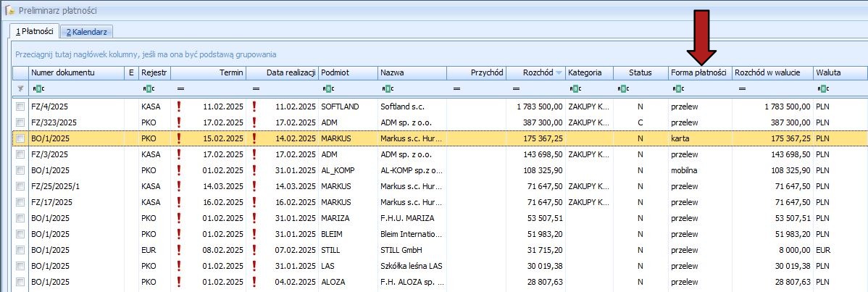868x292 pixels.
Task: Enable the checkbox in the STILL row
Action: pyautogui.click(x=20, y=251)
